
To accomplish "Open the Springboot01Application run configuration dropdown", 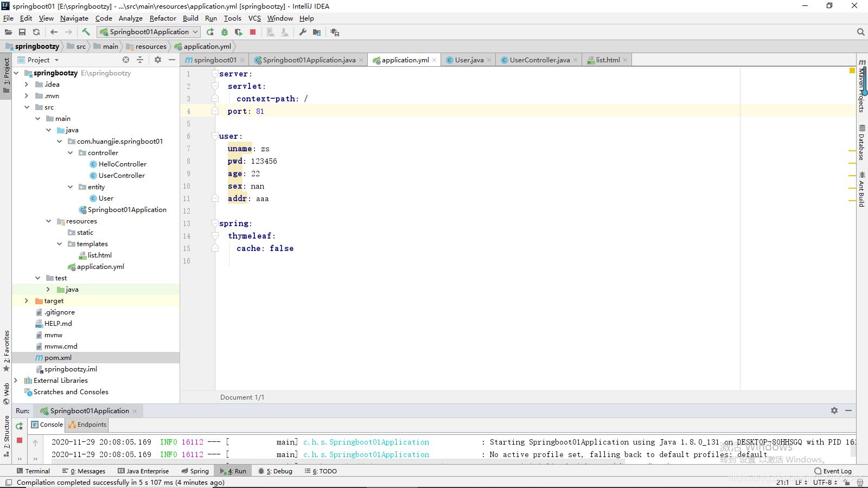I will click(149, 32).
